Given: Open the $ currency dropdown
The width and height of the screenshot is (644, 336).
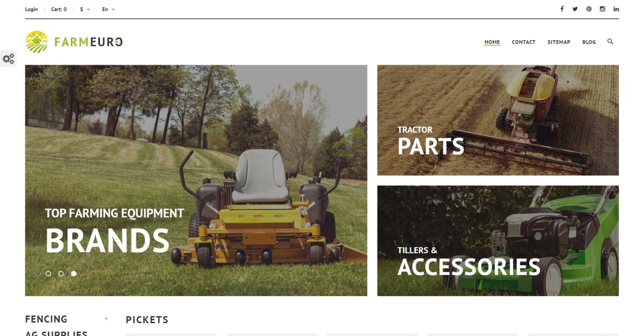Looking at the screenshot, I should (x=85, y=9).
